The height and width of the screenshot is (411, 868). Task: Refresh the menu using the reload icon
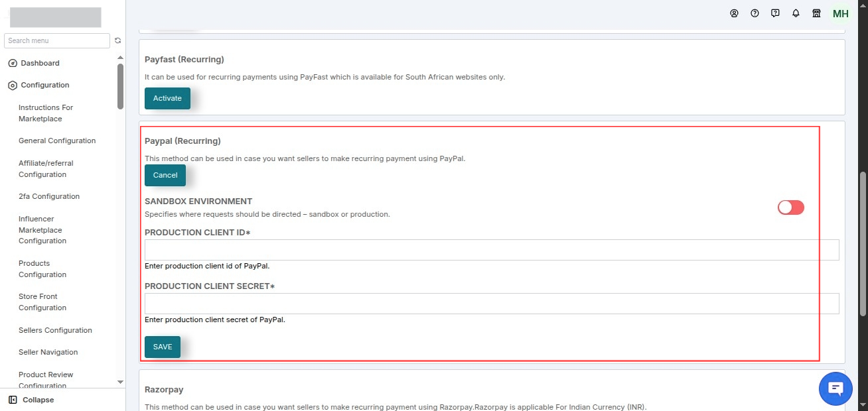(x=117, y=40)
